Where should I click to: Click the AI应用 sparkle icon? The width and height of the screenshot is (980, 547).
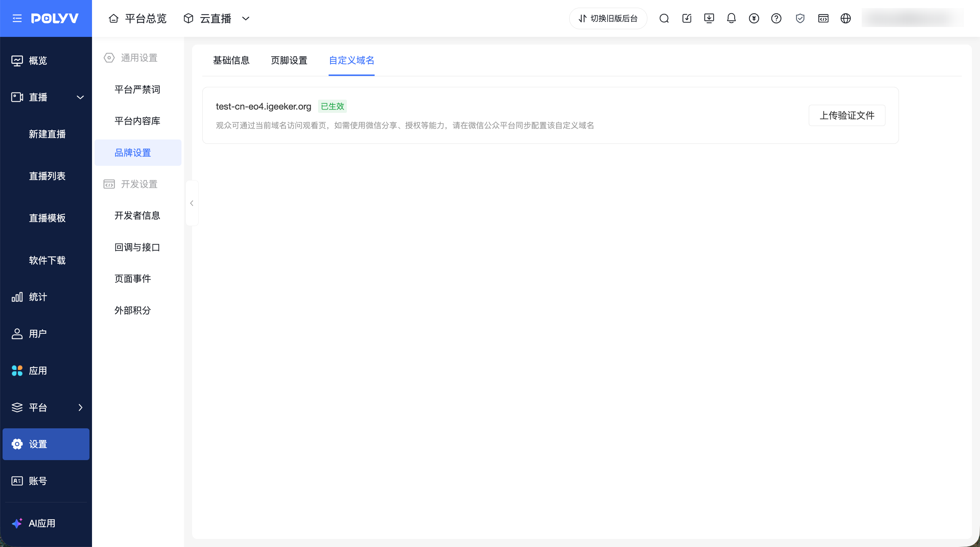coord(17,523)
